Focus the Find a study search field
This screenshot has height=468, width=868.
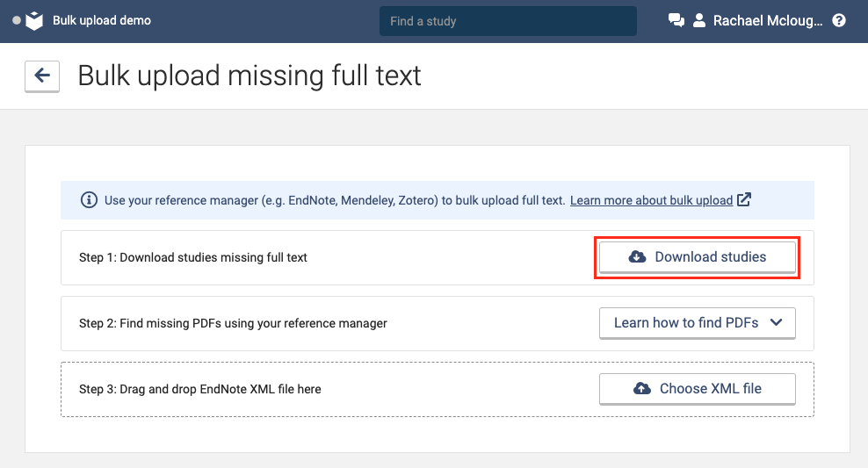point(508,21)
